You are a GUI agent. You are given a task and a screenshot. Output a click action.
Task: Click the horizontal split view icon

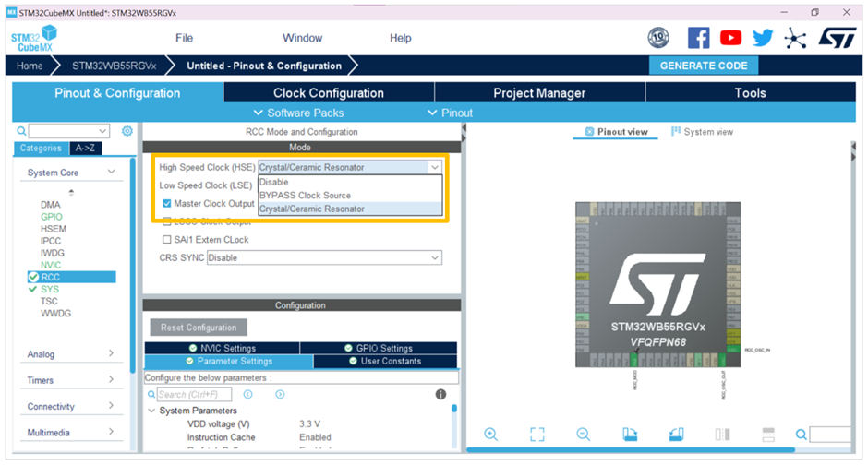click(x=768, y=434)
